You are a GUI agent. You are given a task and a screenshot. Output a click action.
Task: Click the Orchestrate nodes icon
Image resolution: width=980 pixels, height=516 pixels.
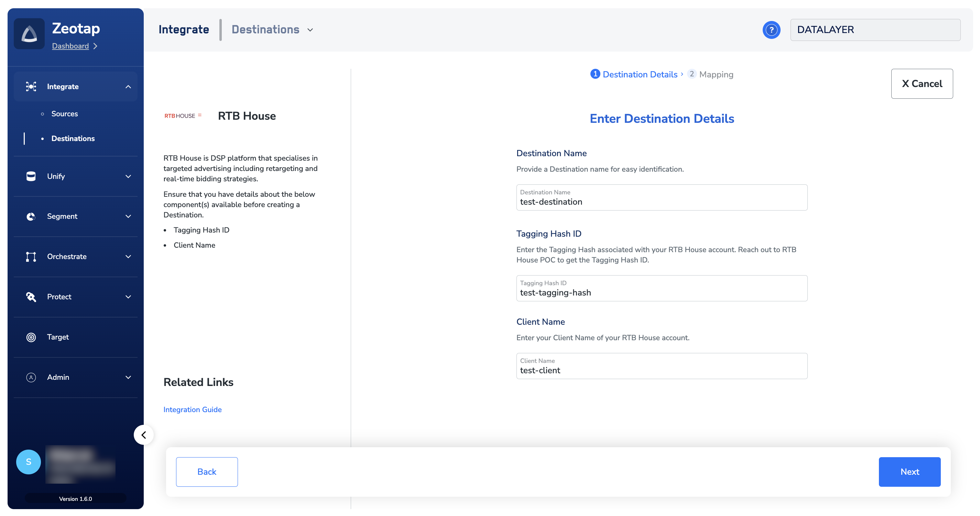[31, 257]
